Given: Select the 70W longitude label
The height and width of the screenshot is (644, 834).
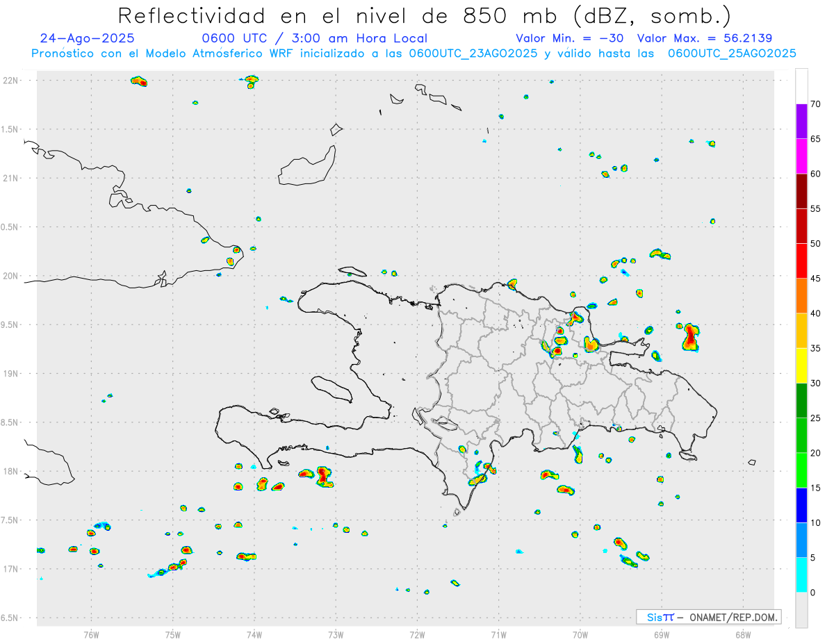Looking at the screenshot, I should (580, 634).
